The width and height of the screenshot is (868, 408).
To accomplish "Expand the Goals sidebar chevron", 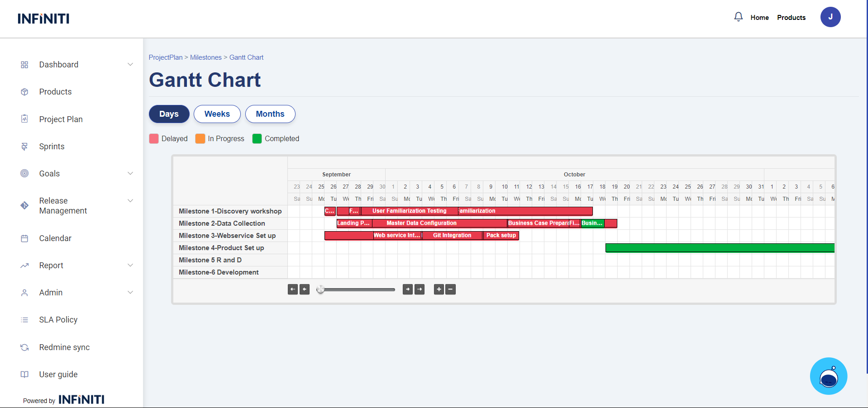I will [x=130, y=174].
